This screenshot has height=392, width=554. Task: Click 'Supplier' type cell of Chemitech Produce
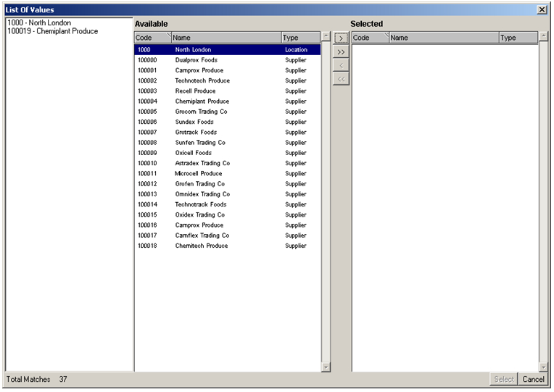click(x=296, y=246)
